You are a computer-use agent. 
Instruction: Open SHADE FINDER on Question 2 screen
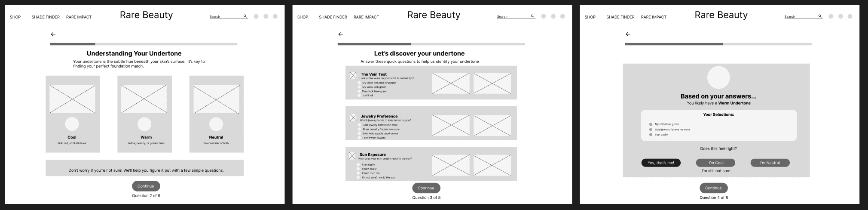point(46,17)
